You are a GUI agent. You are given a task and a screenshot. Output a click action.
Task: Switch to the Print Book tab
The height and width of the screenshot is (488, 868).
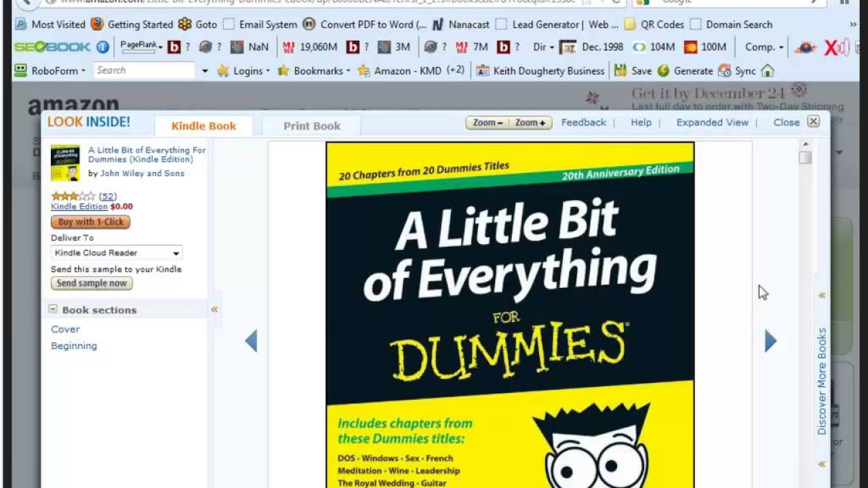coord(312,126)
